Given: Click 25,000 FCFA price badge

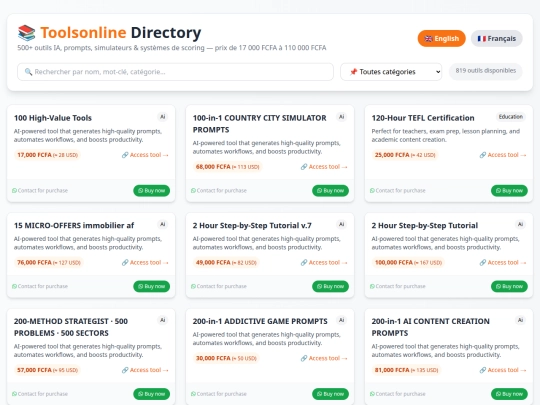Looking at the screenshot, I should 405,155.
